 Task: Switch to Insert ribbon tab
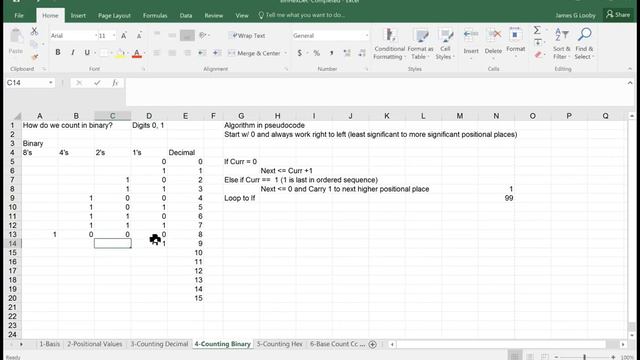pyautogui.click(x=78, y=16)
